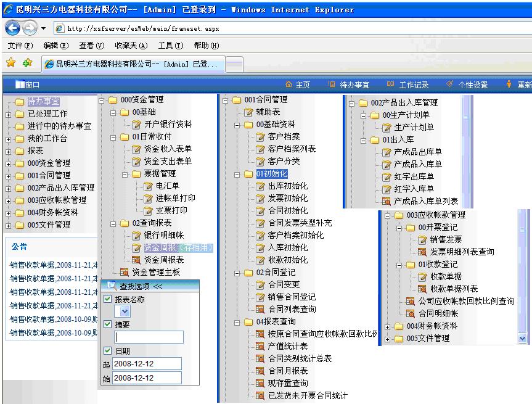
Task: Click the IE back navigation button
Action: coord(12,28)
